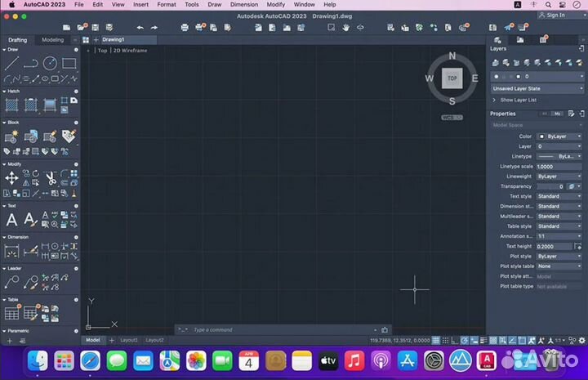Viewport: 588px width, 380px height.
Task: Click the 2D Wireframe visual style label
Action: 130,51
